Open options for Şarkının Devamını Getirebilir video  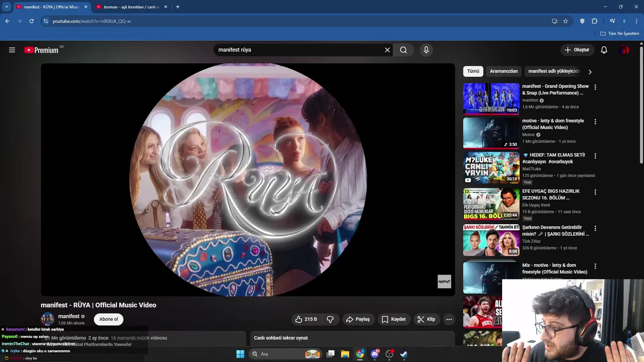[595, 228]
